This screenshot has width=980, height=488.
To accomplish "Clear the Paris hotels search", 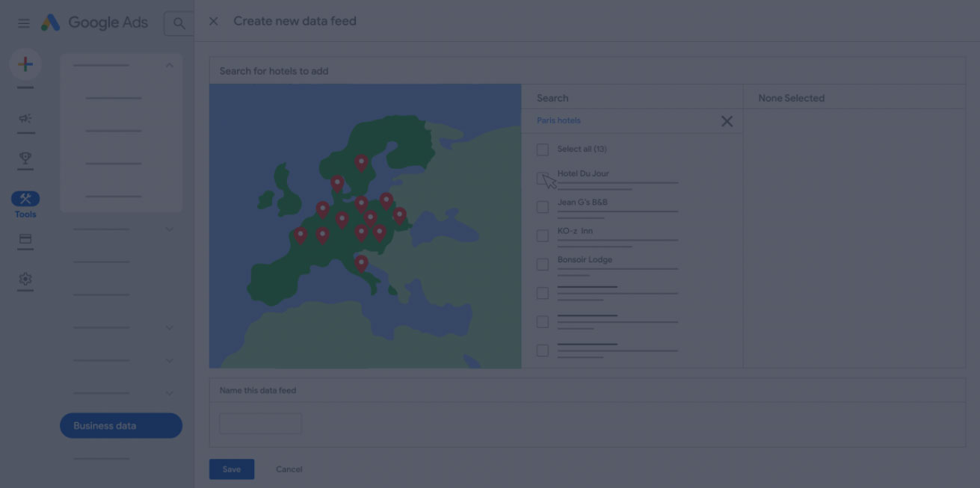I will click(x=727, y=121).
